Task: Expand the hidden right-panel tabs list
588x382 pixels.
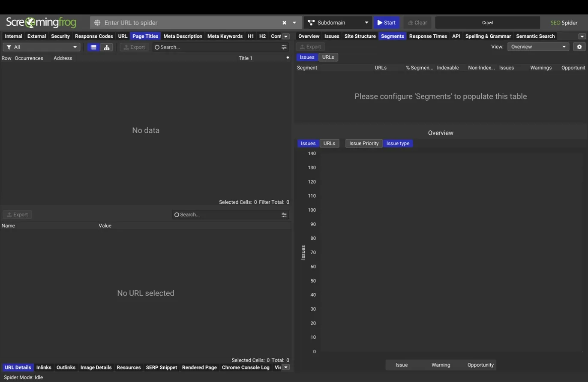Action: click(x=582, y=36)
